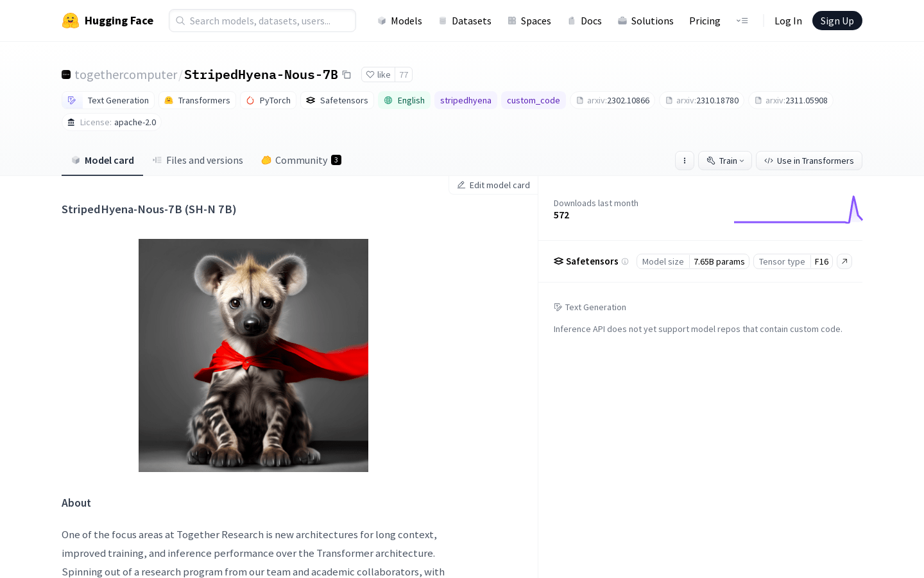The width and height of the screenshot is (924, 578).
Task: Filter by the English language tag
Action: (404, 100)
